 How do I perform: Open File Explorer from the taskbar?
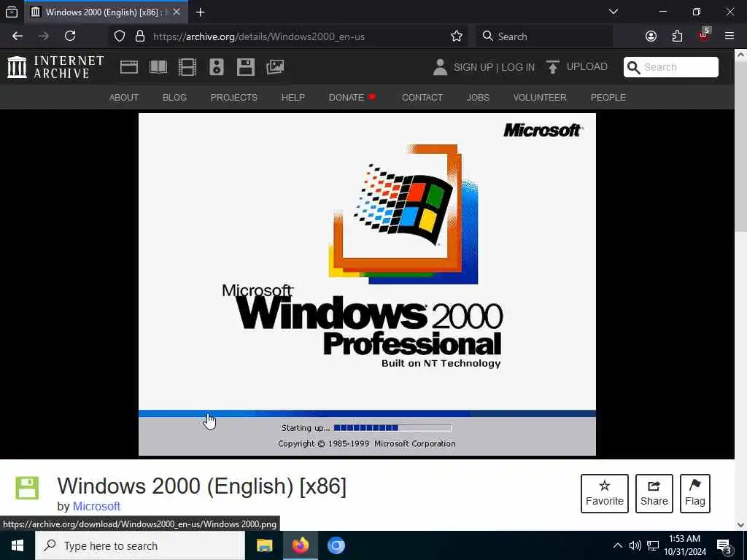point(264,545)
